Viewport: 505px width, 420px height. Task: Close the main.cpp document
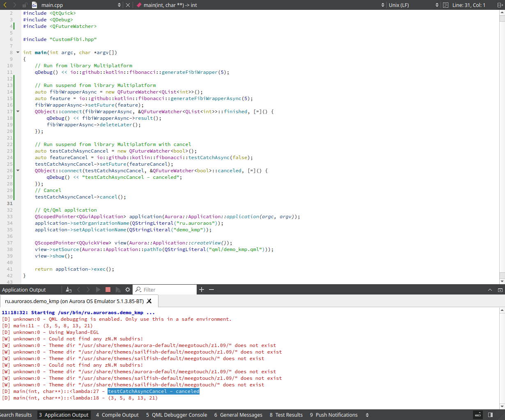pos(128,5)
